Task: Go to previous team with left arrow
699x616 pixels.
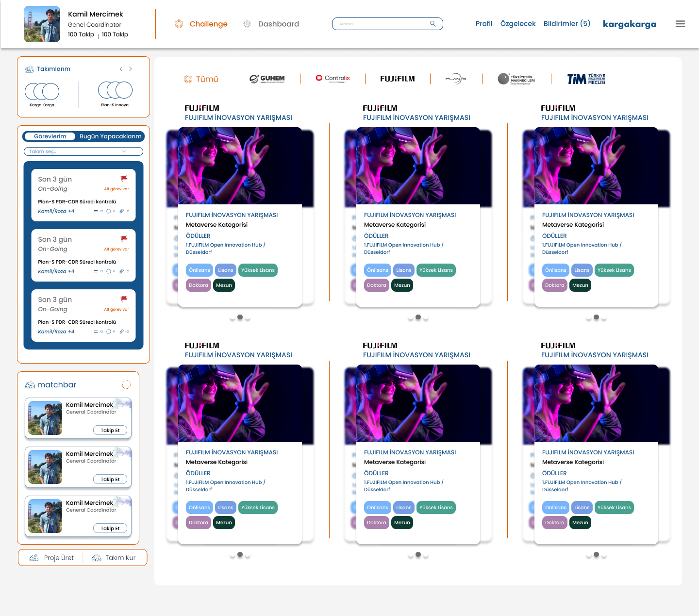Action: (x=121, y=69)
